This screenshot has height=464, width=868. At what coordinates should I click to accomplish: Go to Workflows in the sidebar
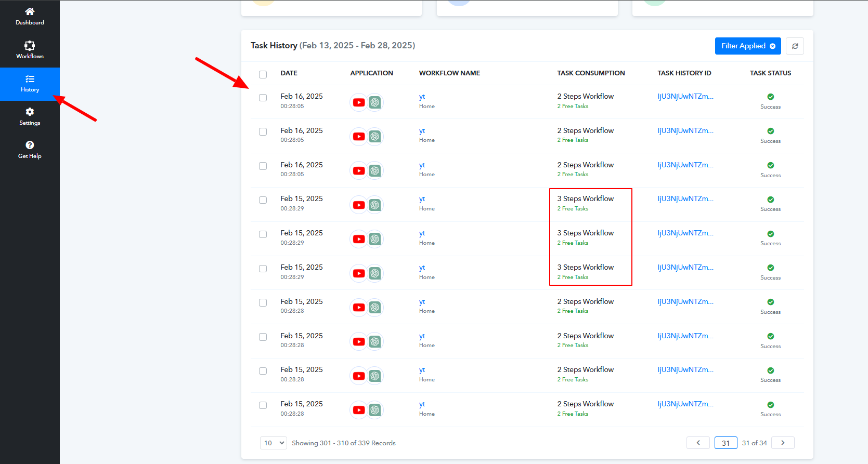pos(30,50)
